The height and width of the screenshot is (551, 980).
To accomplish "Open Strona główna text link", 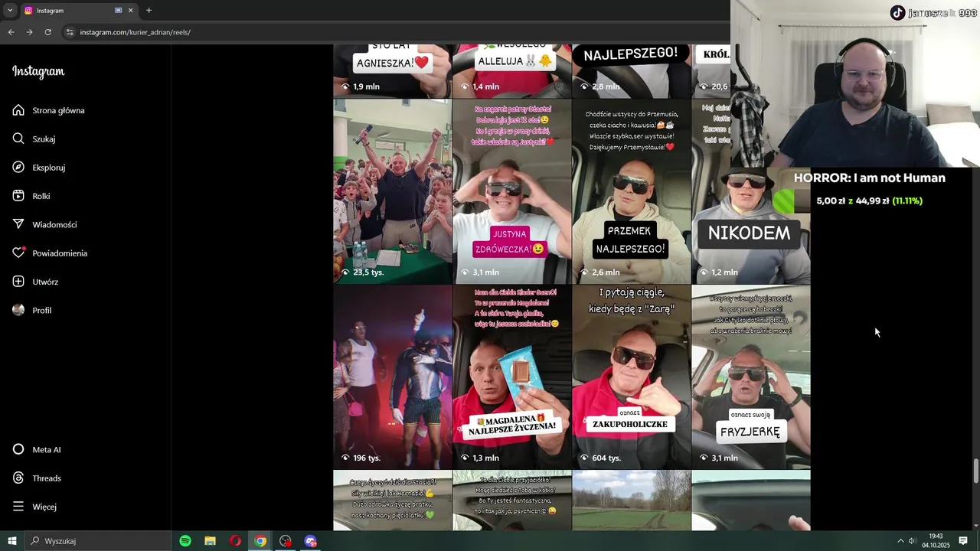I will [58, 110].
